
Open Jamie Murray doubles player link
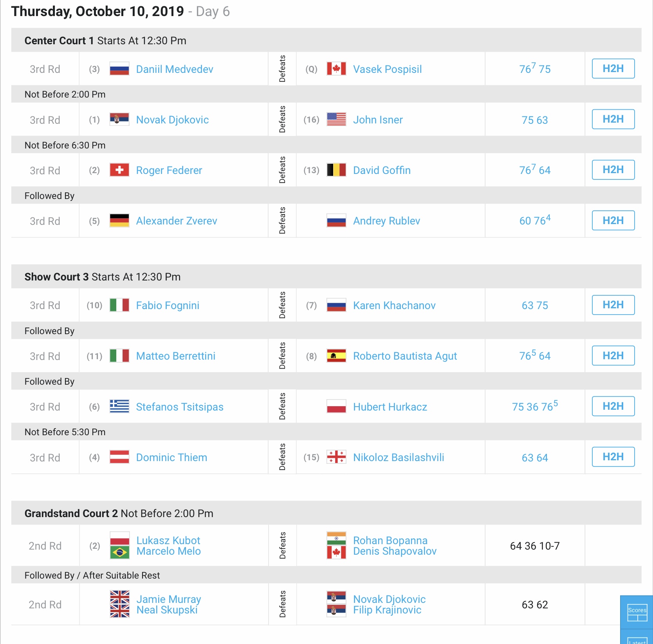tap(169, 599)
